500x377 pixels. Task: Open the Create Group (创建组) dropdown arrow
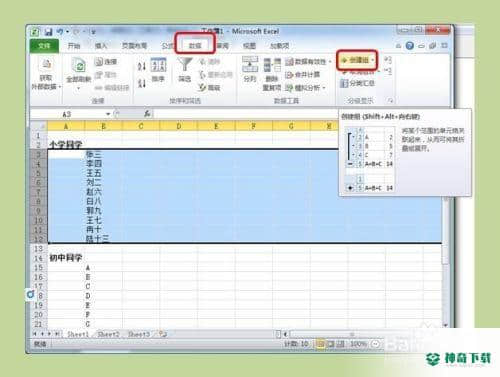point(372,60)
